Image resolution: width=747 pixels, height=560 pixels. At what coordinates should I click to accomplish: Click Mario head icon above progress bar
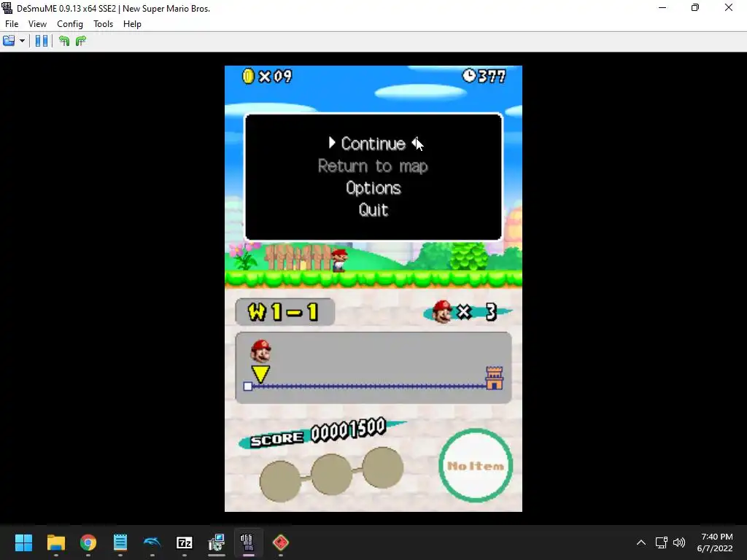point(260,351)
